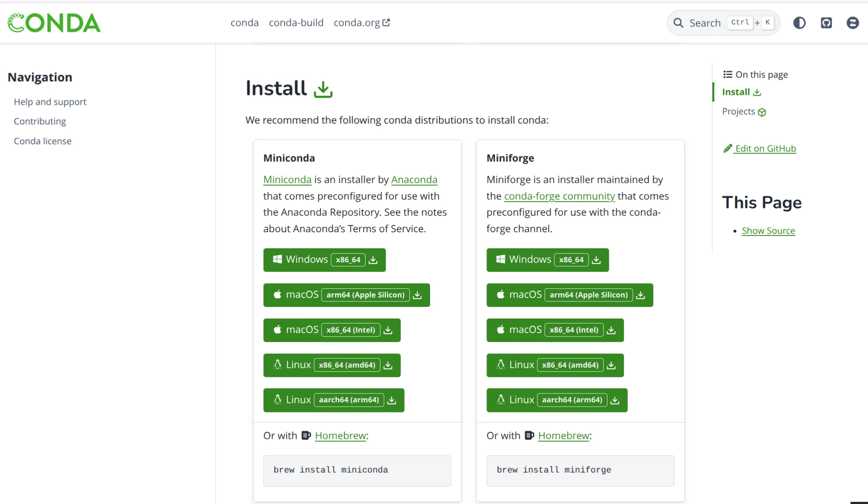The width and height of the screenshot is (868, 504).
Task: Click the Miniforge card heading
Action: pos(510,158)
